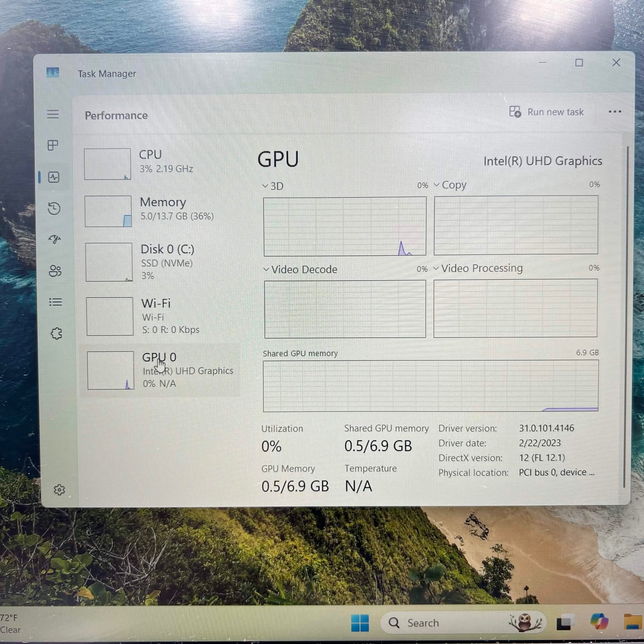Click the Intel(R) UHD Graphics heading text
Screen dimensions: 644x644
click(x=543, y=161)
